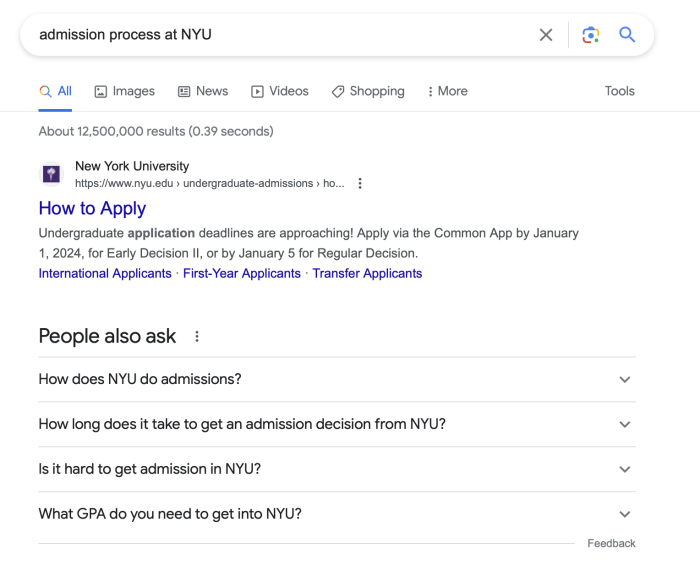Open the Transfer Applicants sitelink
This screenshot has width=700, height=565.
click(367, 273)
